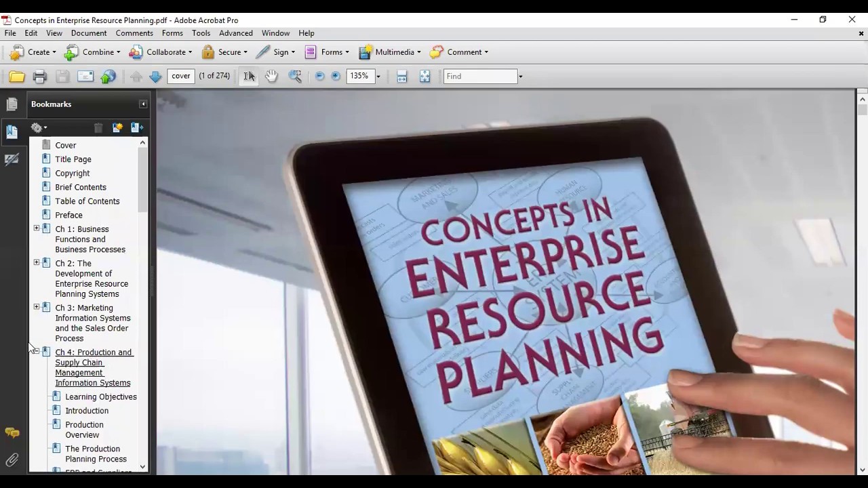Open the Create task menu

(x=32, y=52)
